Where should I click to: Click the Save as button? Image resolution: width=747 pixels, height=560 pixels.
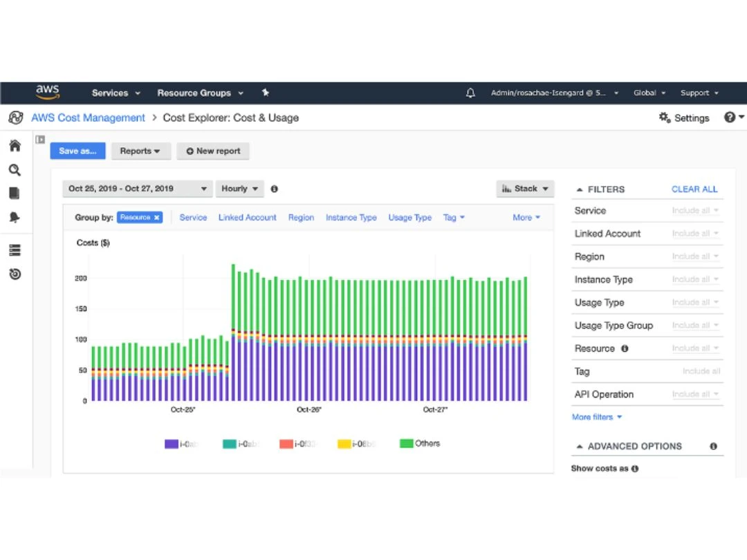[x=77, y=151]
